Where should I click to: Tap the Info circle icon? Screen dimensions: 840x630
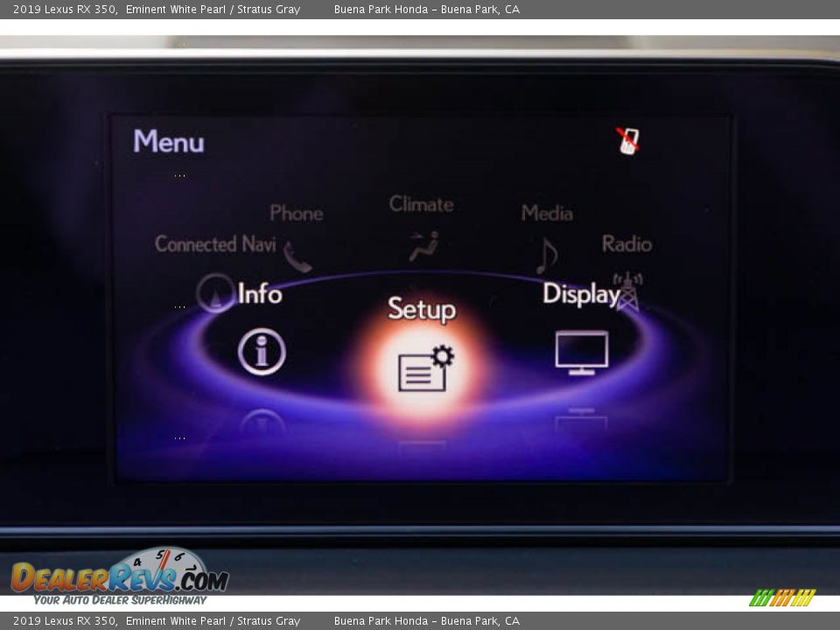point(262,352)
